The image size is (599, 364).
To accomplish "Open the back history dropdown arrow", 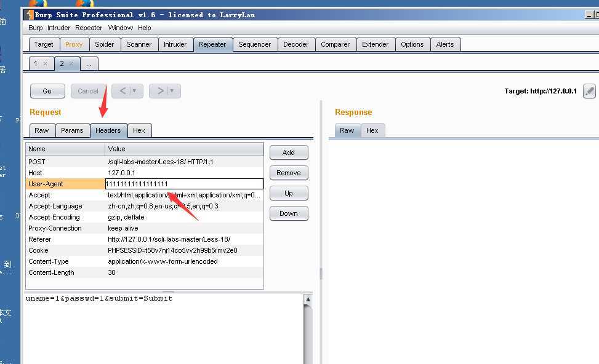I will [134, 91].
